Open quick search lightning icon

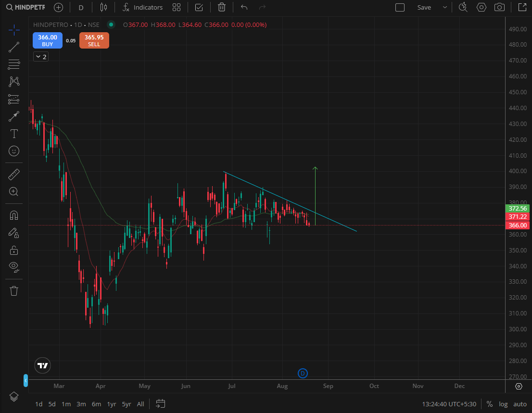click(463, 7)
